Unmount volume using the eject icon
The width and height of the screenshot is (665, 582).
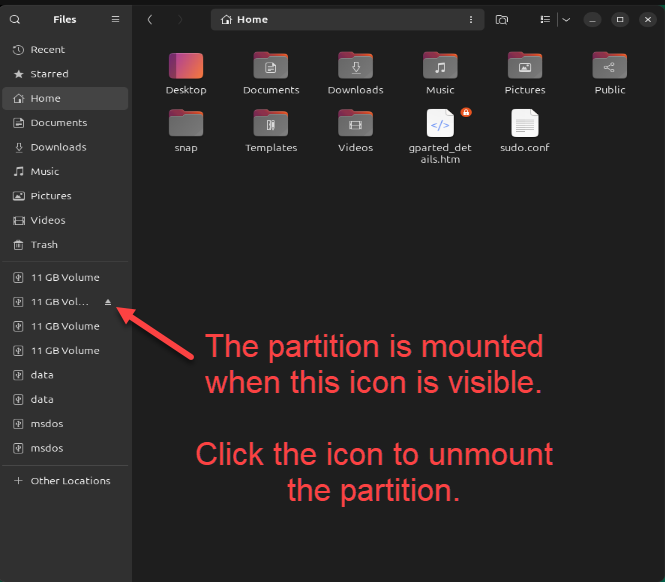[109, 302]
